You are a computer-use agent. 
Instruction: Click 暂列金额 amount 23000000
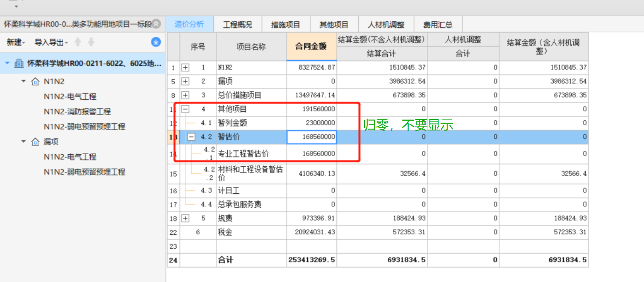coord(311,123)
